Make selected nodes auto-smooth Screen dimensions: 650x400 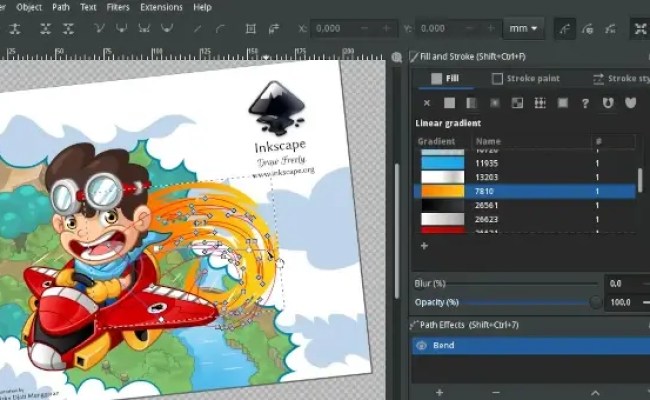tap(167, 29)
